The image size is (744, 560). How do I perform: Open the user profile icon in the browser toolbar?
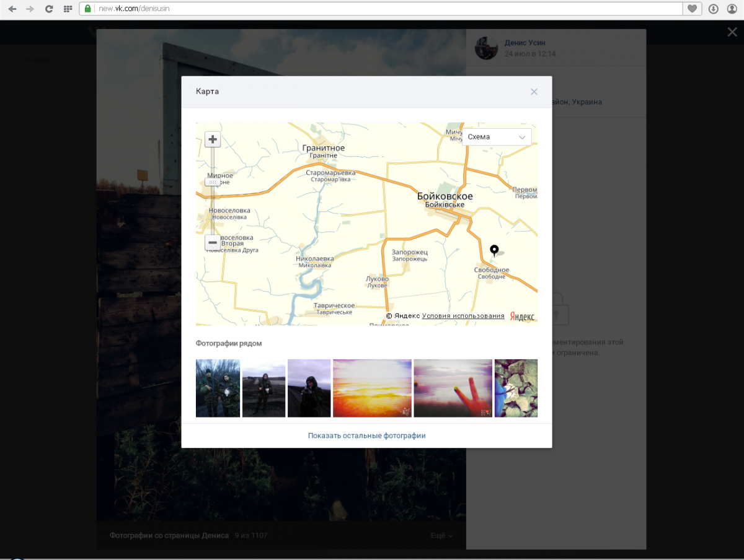731,9
